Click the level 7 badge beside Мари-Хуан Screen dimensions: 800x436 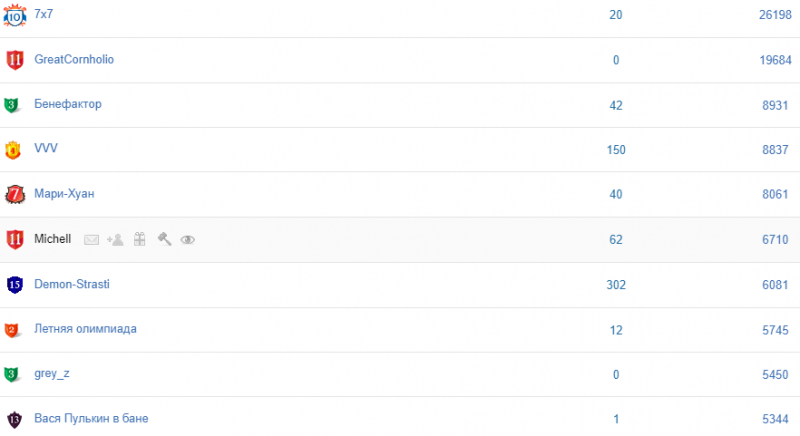tap(15, 194)
